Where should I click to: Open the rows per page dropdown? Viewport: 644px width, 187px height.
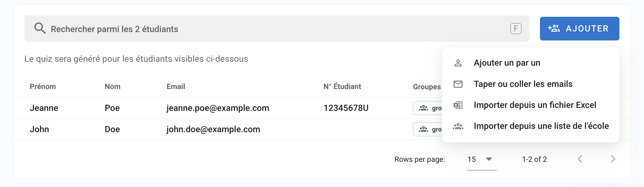482,159
